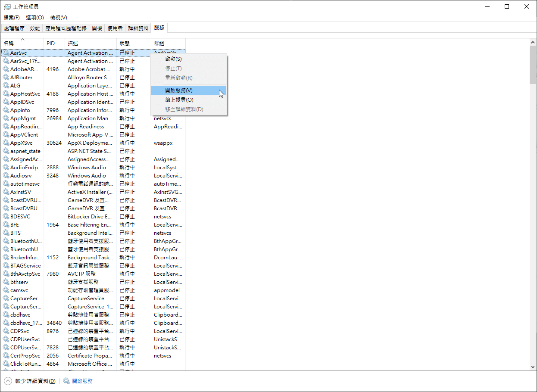537x392 pixels.
Task: Click the gear icon next to CertPropSvc
Action: 6,356
